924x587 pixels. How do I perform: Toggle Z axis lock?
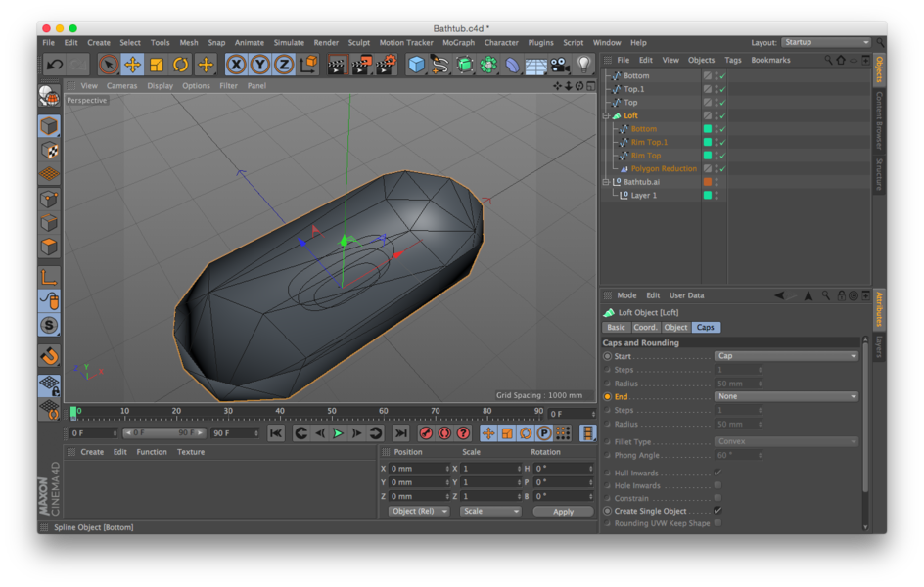tap(284, 65)
